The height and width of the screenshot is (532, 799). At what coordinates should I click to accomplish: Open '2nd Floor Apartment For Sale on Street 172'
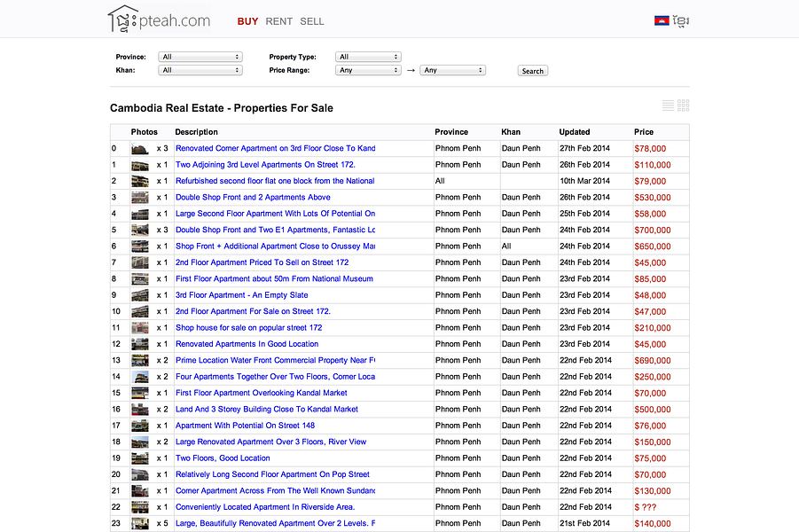coord(253,311)
